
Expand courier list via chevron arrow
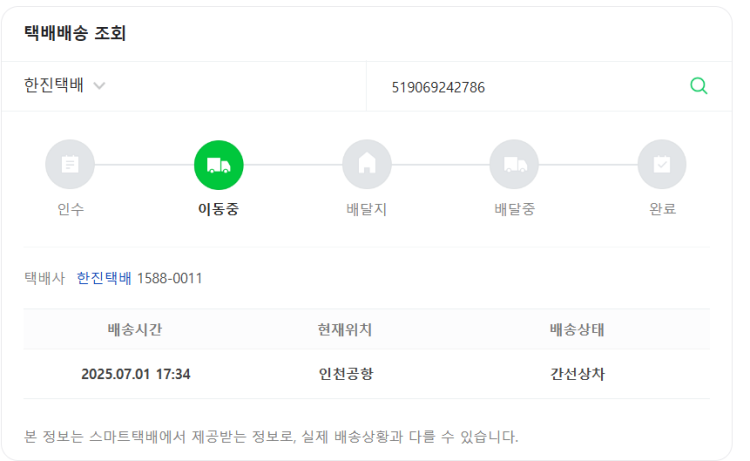click(x=99, y=86)
